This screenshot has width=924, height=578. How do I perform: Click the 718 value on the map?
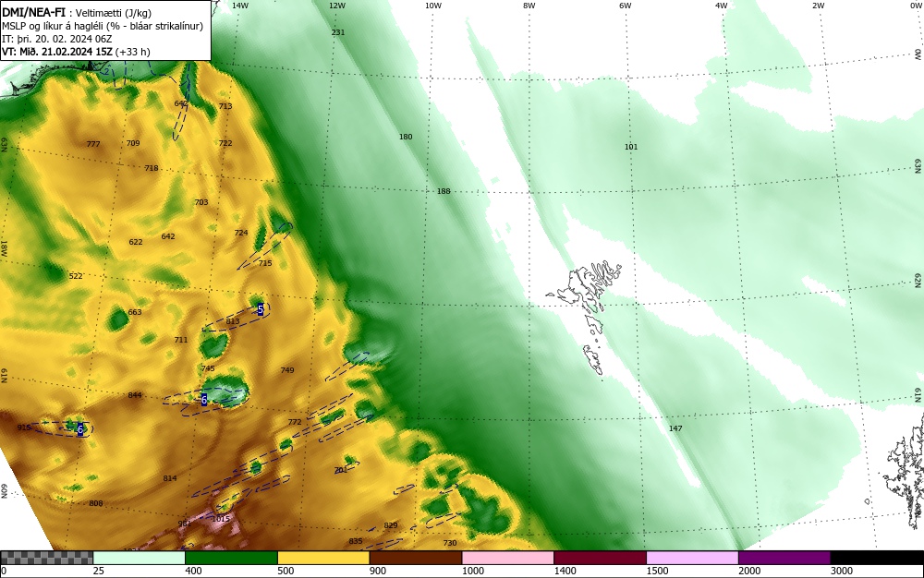pyautogui.click(x=152, y=168)
